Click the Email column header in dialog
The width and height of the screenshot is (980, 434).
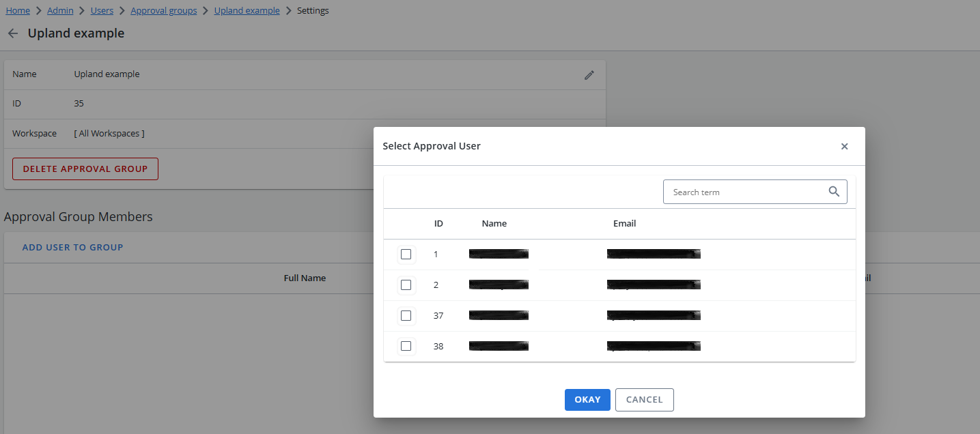(x=624, y=224)
